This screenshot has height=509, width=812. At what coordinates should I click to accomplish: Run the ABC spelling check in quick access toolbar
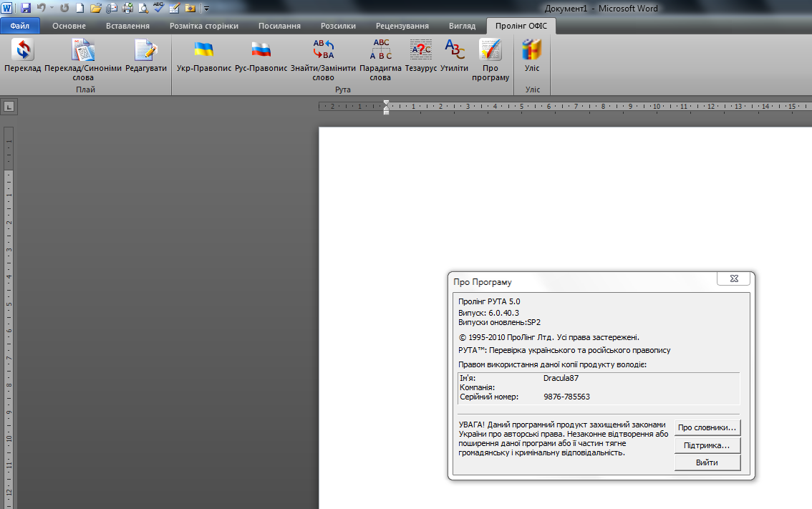coord(158,7)
